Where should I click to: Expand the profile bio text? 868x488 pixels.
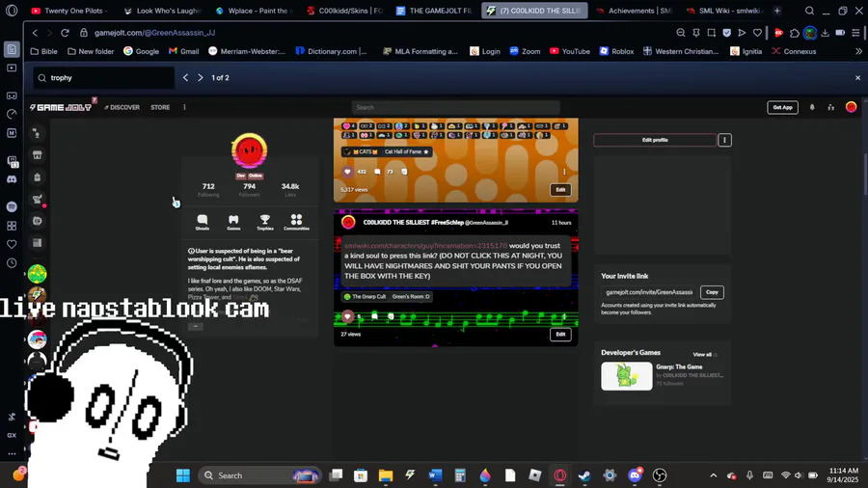[x=196, y=326]
